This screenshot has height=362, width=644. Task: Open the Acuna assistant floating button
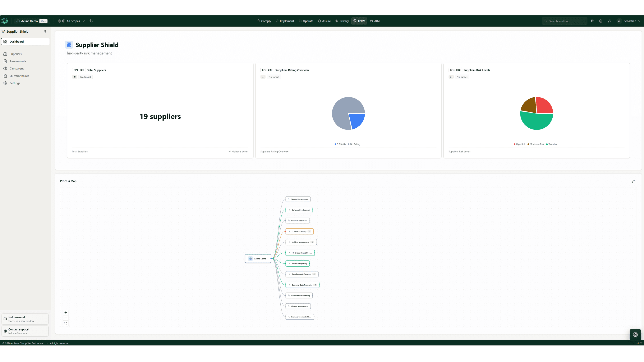[635, 335]
